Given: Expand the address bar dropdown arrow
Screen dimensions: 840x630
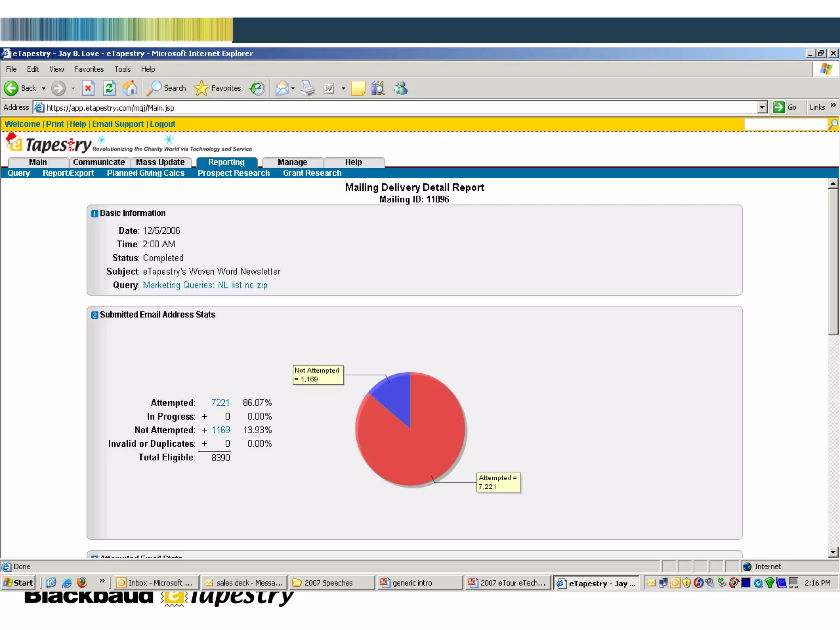Looking at the screenshot, I should (x=762, y=107).
